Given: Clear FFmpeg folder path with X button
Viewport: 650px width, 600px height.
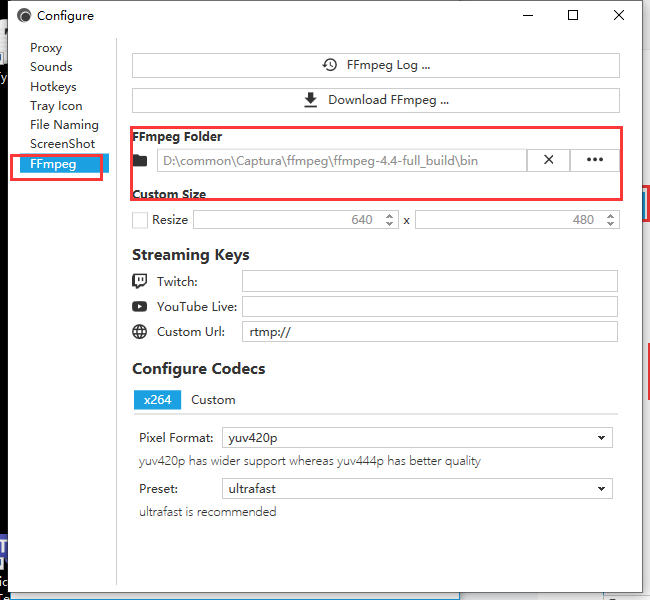Looking at the screenshot, I should pyautogui.click(x=548, y=160).
